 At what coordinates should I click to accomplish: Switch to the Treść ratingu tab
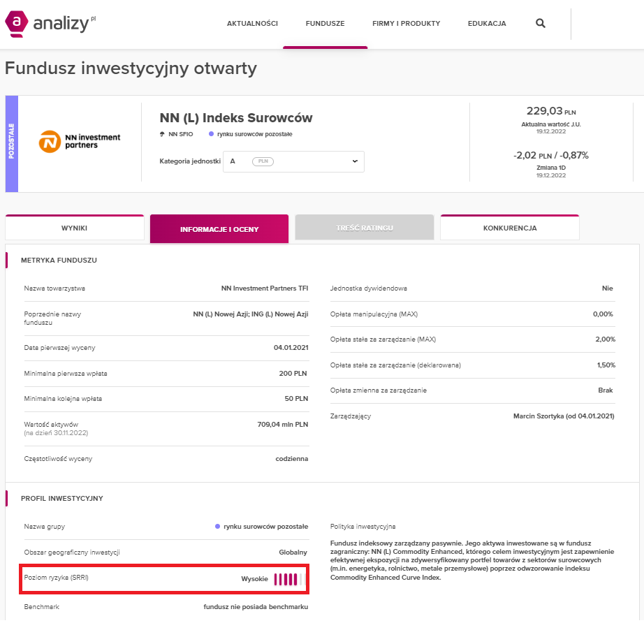coord(365,228)
